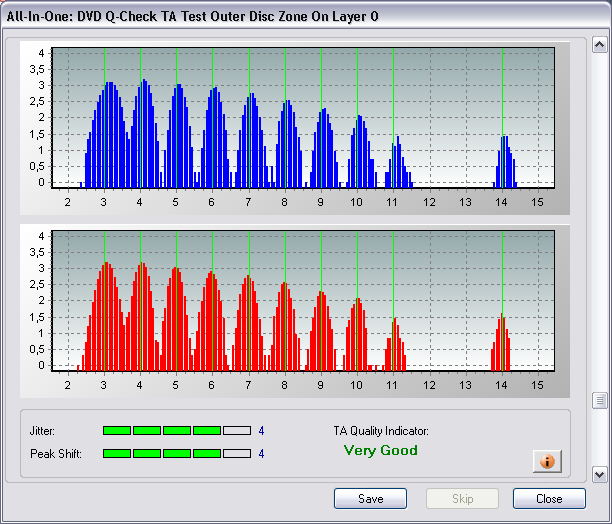Click the Peak Shift score value 4

click(x=262, y=454)
